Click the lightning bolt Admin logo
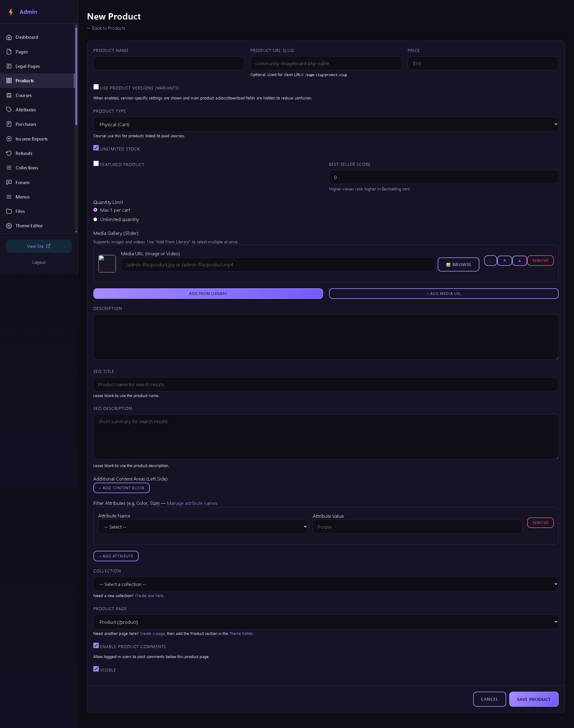This screenshot has width=574, height=728. pyautogui.click(x=11, y=12)
